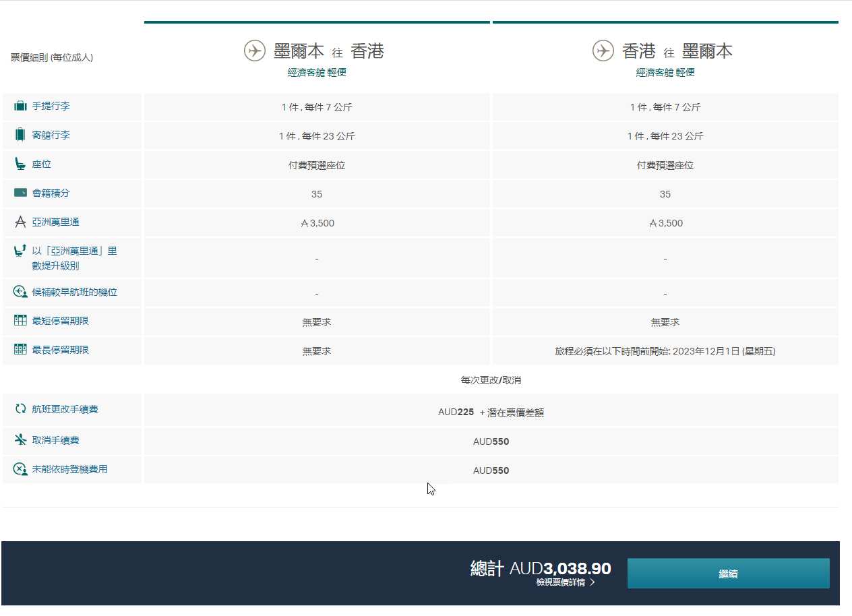Expand fare details using the chevron arrow

pos(592,582)
